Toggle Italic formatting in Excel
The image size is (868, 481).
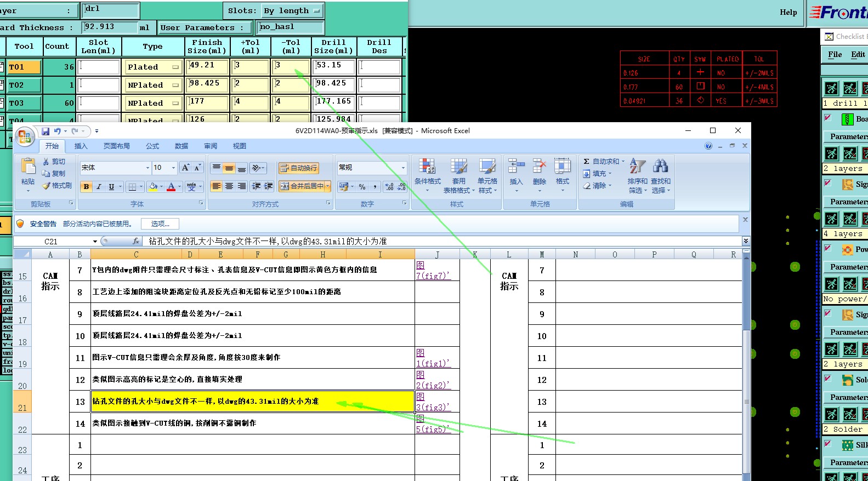[x=99, y=187]
